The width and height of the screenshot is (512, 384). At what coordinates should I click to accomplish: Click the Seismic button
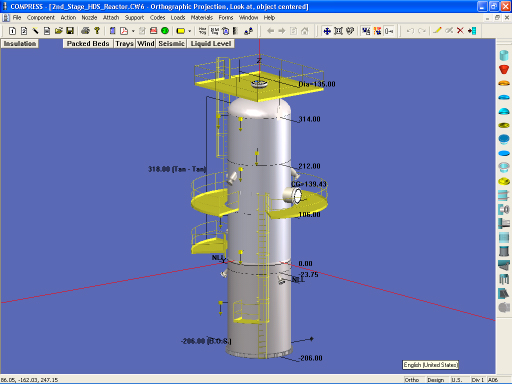coord(171,44)
